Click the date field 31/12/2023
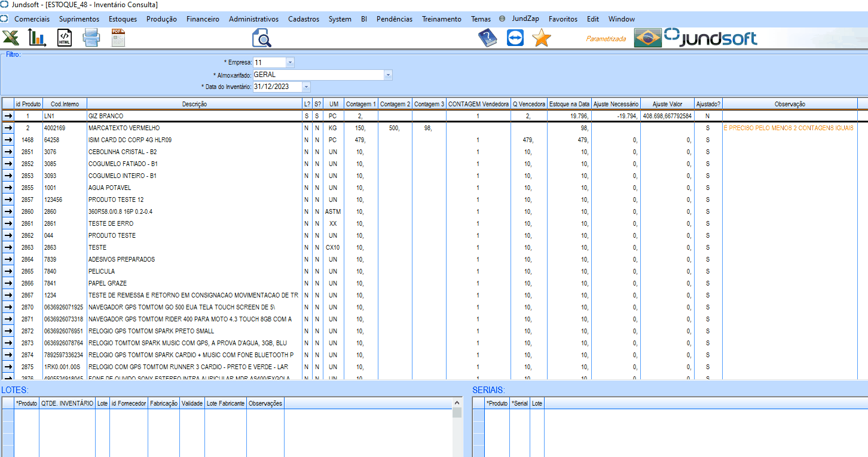868x457 pixels. (x=277, y=87)
